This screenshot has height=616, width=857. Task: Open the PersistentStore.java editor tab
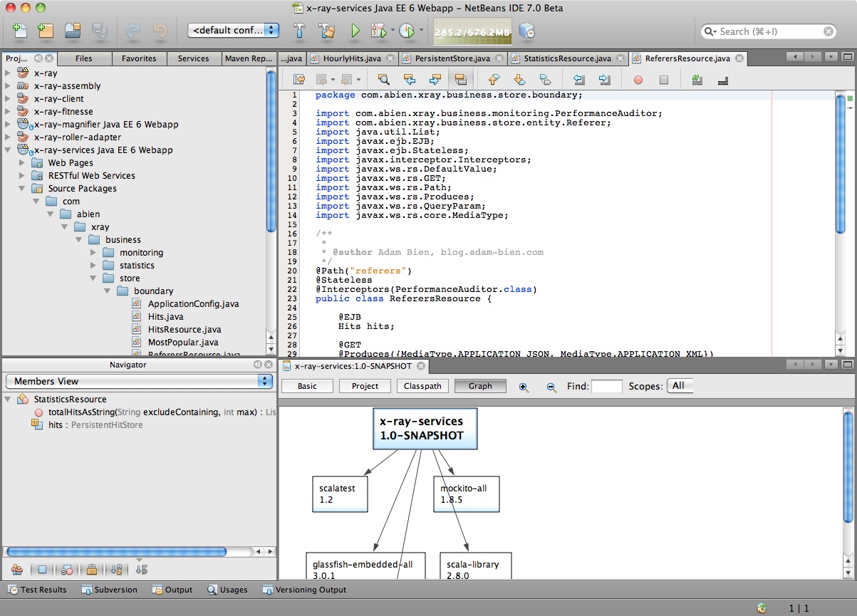coord(452,58)
